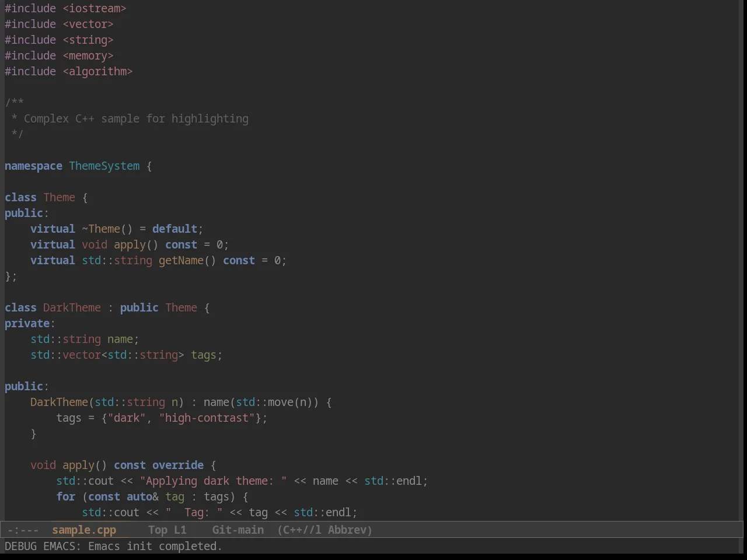Click 'std::move(n)' in constructor initializer
Screen dimensions: 747x560
(274, 402)
